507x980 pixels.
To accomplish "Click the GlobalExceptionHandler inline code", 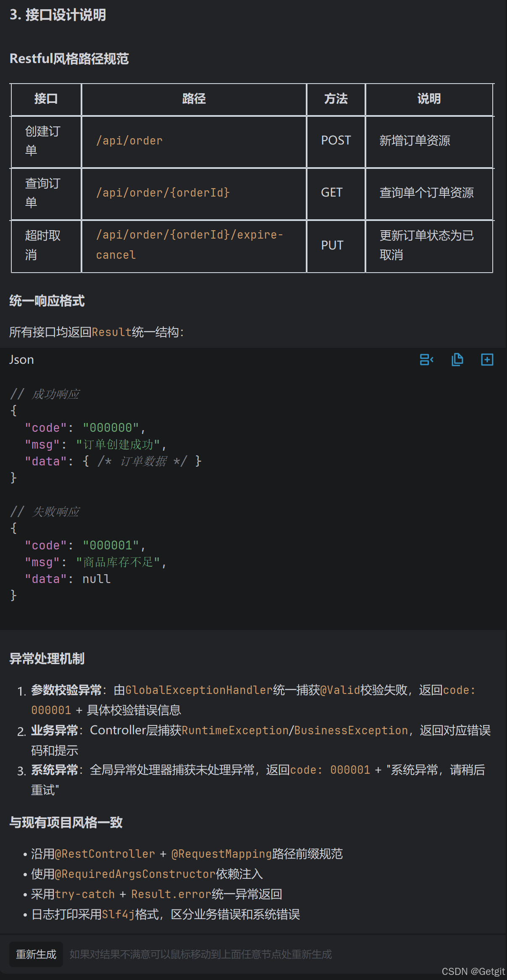I will click(199, 690).
